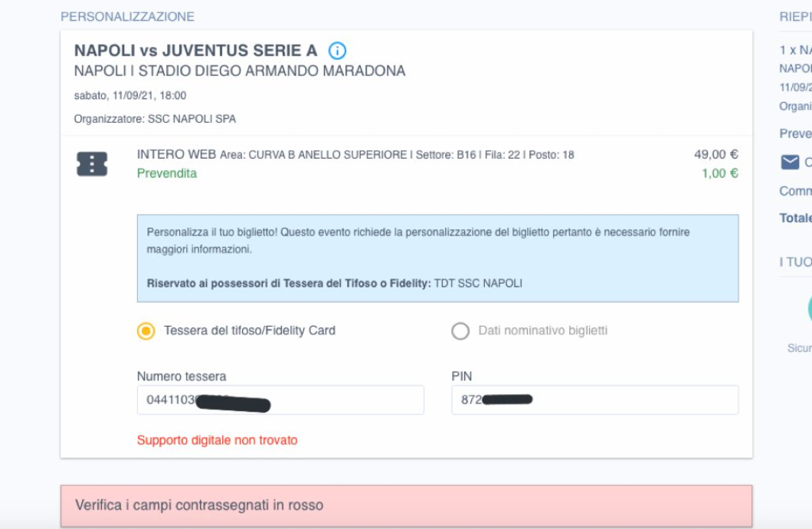The height and width of the screenshot is (529, 812).
Task: Click the 49,00 € ticket price
Action: click(x=716, y=154)
